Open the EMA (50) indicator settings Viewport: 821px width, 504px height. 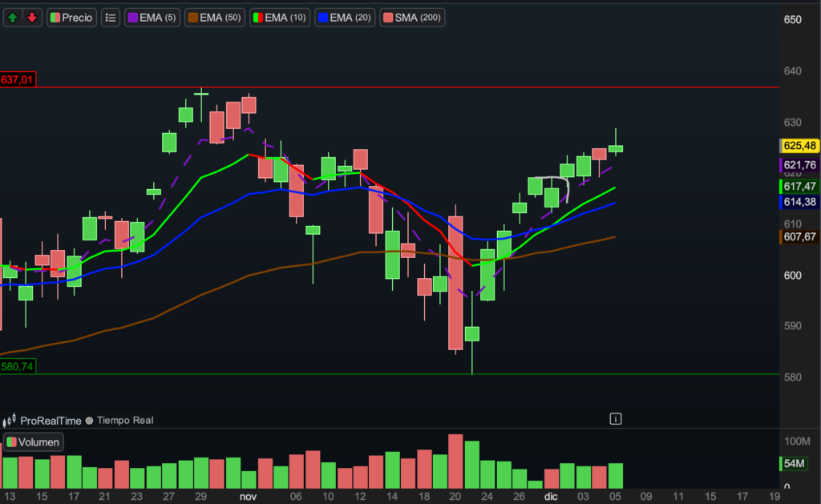[x=214, y=17]
